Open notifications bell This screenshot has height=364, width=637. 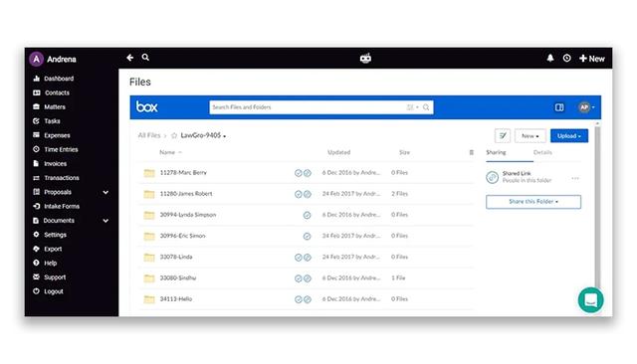tap(550, 58)
